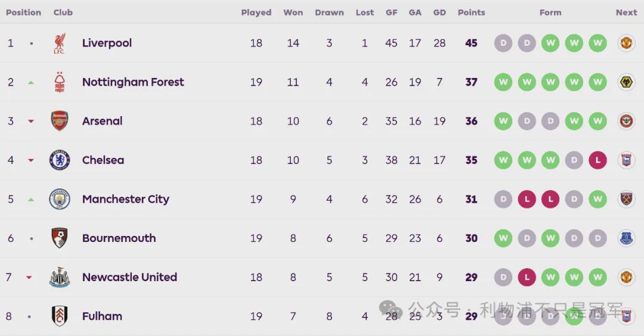644x336 pixels.
Task: Click the Chelsea club crest
Action: tap(60, 160)
